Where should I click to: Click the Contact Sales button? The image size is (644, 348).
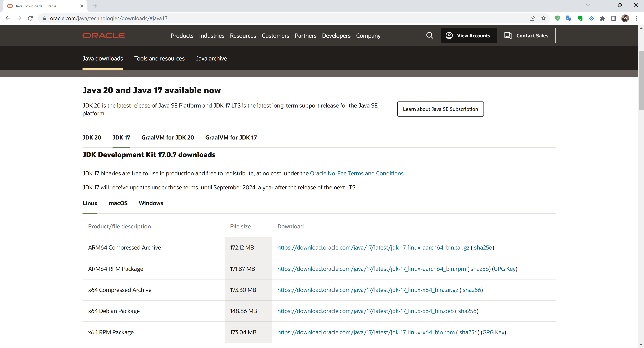tap(528, 36)
